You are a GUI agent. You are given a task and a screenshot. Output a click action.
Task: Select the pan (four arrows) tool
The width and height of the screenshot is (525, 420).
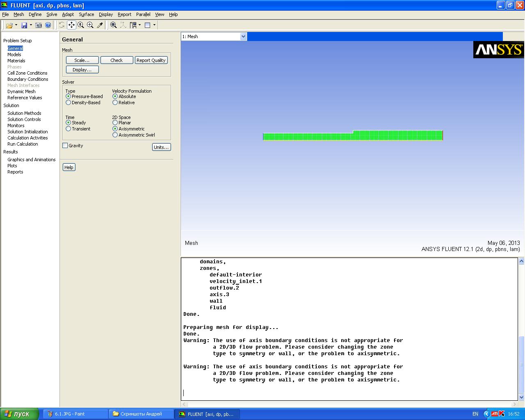[71, 25]
